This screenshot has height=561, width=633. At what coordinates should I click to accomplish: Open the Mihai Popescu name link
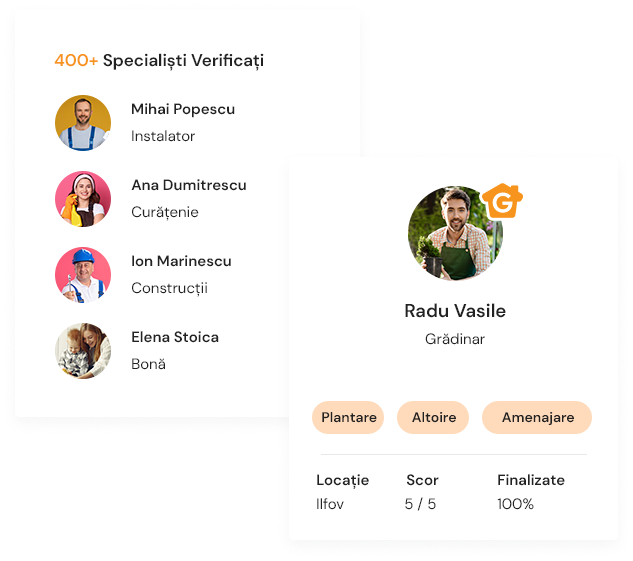coord(183,109)
